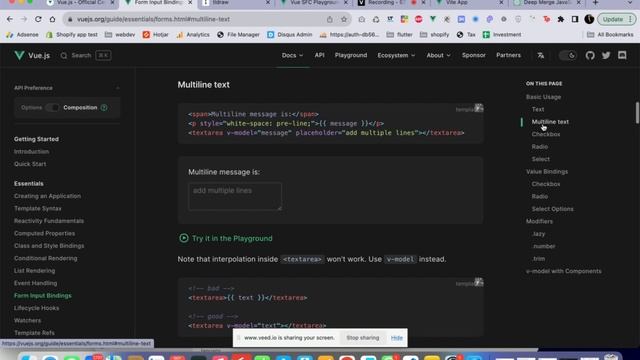Open the extensions puzzle icon
This screenshot has width=640, height=360.
coord(561,19)
